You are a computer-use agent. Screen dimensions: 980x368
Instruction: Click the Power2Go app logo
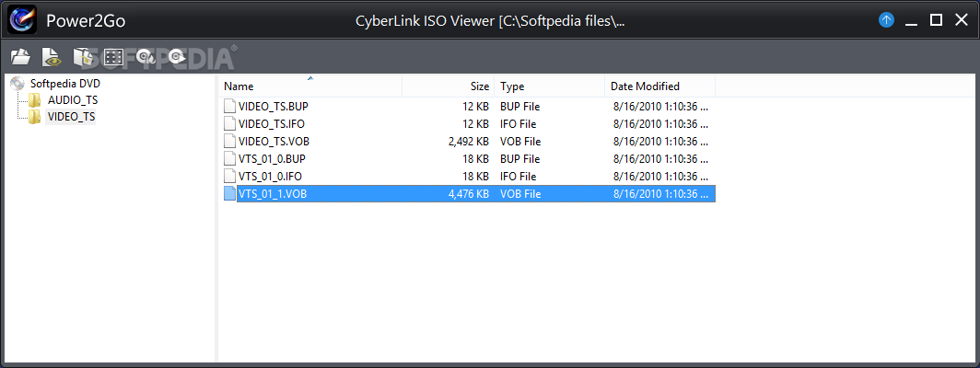coord(22,20)
